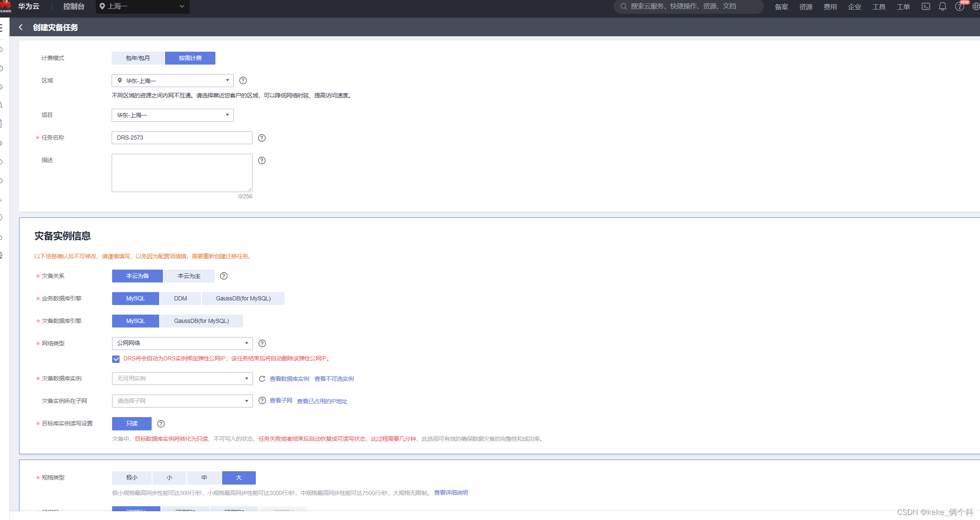The height and width of the screenshot is (520, 980).
Task: Click the help icon next to 区域
Action: pos(242,80)
